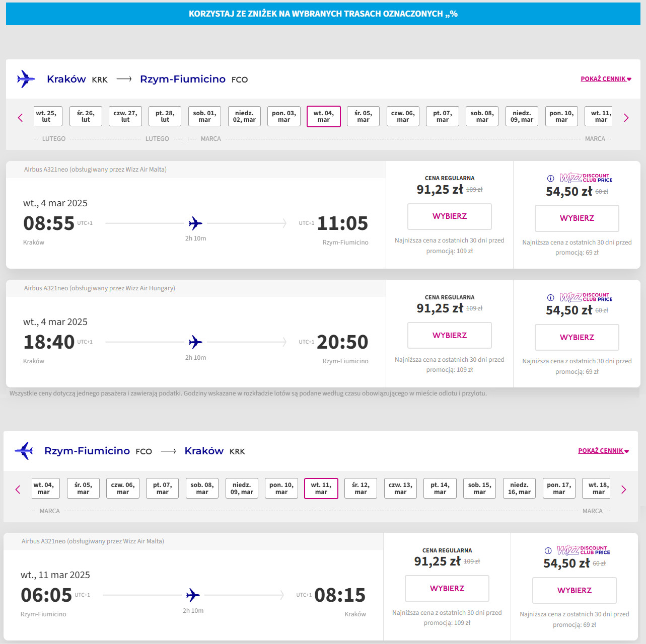Click info icon beside 06:05 flight's Discount Club price
The image size is (646, 644).
(548, 550)
